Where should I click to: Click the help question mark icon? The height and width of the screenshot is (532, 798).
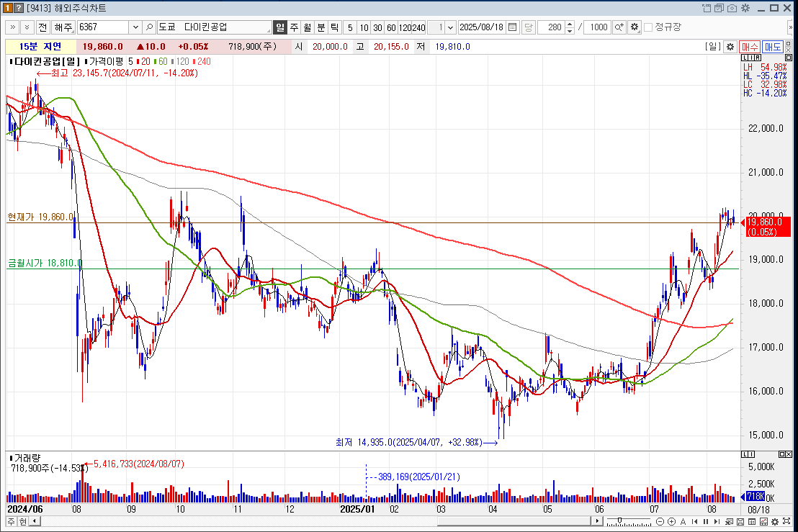click(x=19, y=8)
